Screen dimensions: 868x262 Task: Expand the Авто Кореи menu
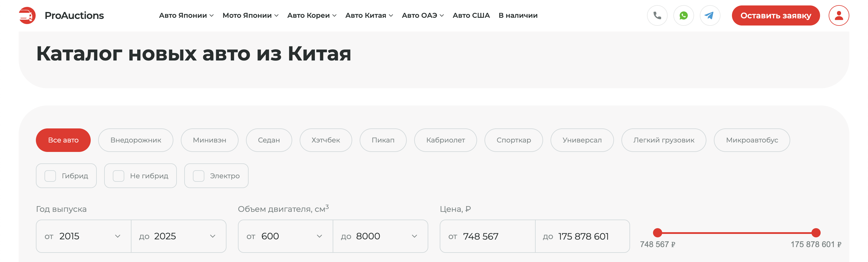pos(312,15)
